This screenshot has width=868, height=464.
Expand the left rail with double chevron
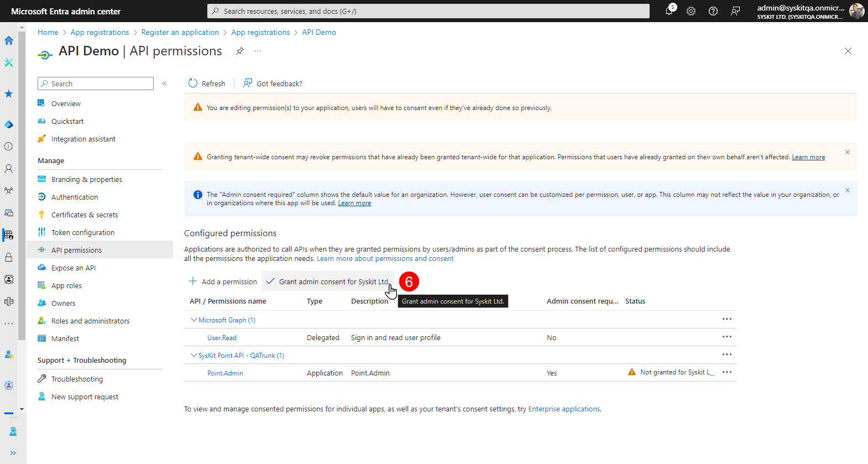13,453
